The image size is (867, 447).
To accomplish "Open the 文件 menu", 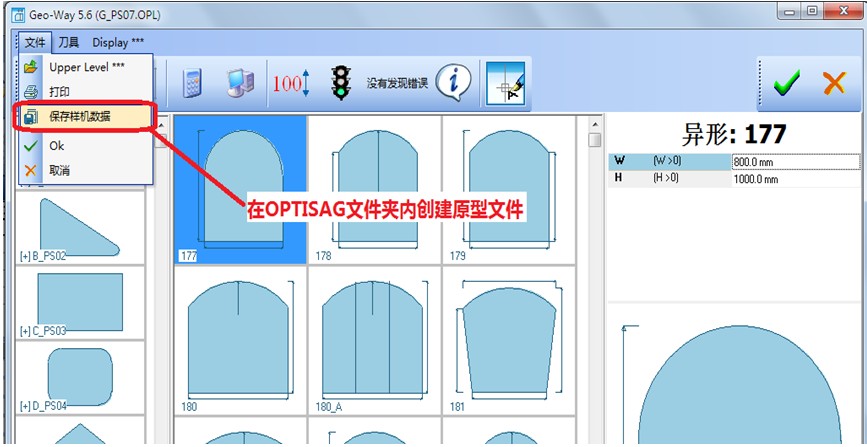I will 35,42.
